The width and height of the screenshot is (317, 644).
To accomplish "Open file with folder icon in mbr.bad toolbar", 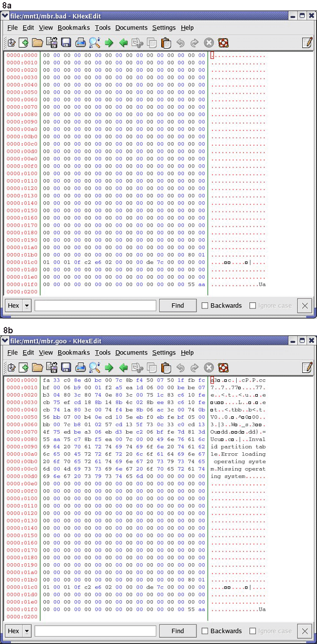I will pos(38,43).
